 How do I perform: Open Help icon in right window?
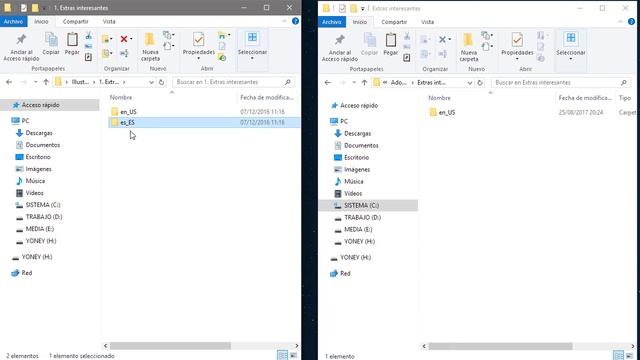click(631, 22)
